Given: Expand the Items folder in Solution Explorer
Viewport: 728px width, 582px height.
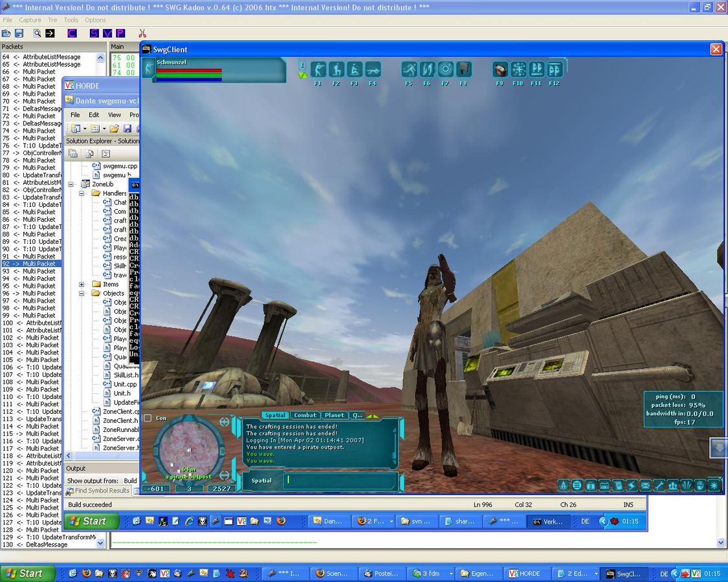Looking at the screenshot, I should point(82,285).
